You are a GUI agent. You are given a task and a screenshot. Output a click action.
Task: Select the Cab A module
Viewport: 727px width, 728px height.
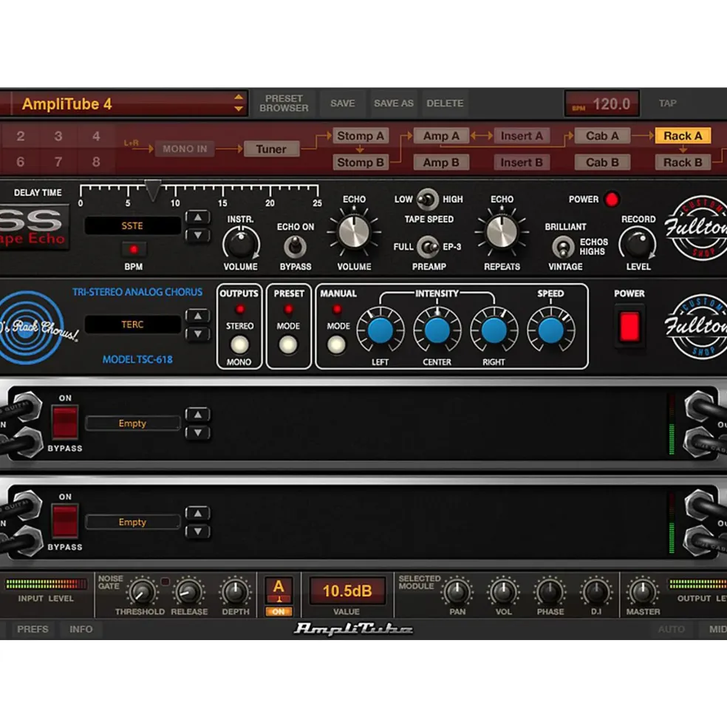pyautogui.click(x=602, y=135)
